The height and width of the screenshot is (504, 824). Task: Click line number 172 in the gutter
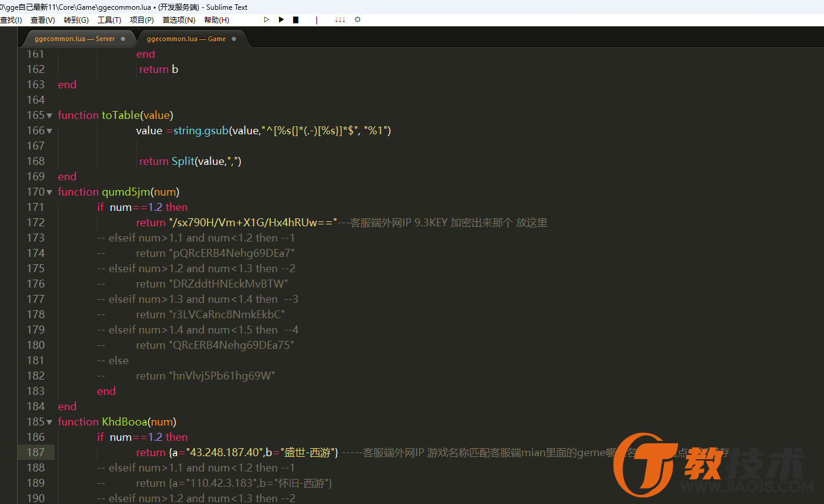[x=36, y=223]
